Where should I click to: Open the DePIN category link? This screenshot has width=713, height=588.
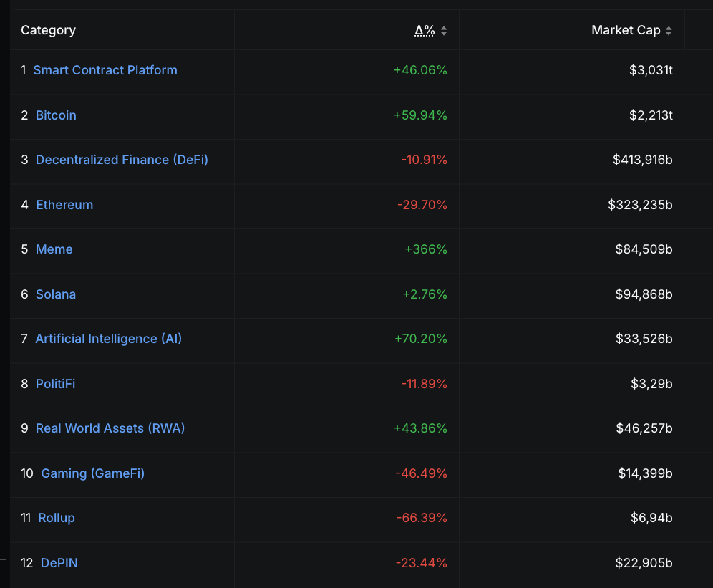(59, 563)
